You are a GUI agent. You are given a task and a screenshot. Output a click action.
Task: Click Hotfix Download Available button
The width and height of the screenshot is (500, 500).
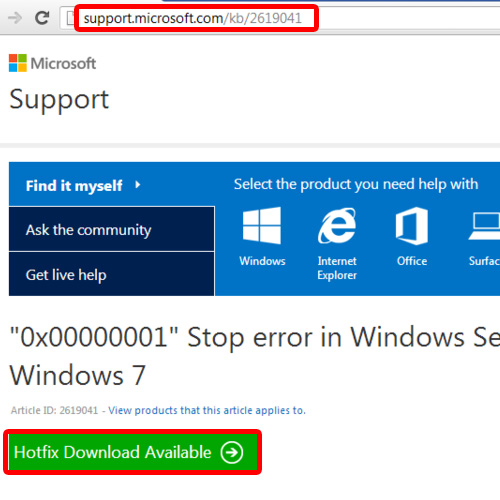coord(132,452)
